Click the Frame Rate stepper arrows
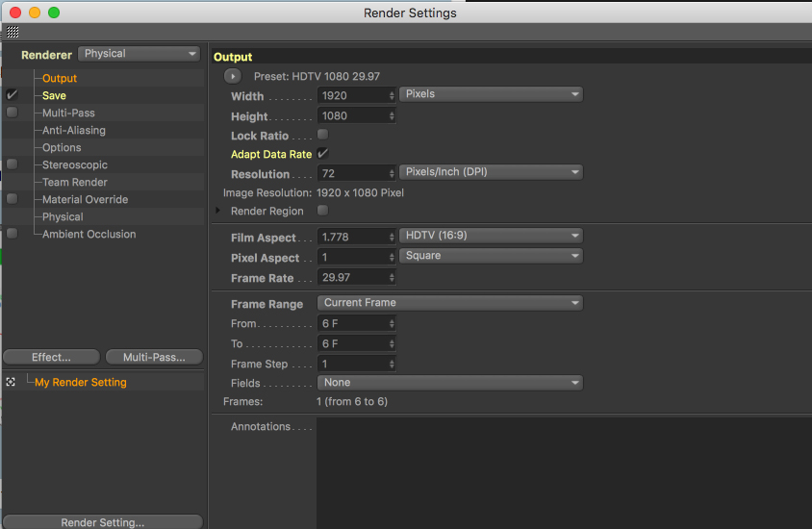812x529 pixels. [x=392, y=277]
